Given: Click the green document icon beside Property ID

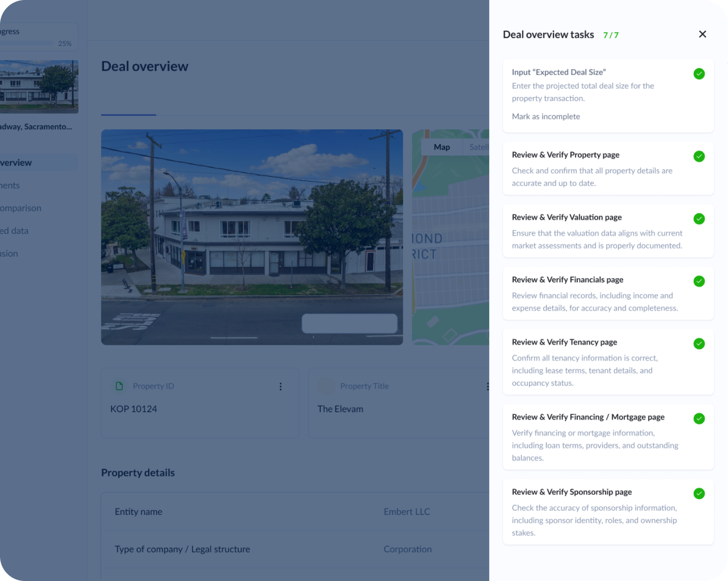Looking at the screenshot, I should [119, 386].
